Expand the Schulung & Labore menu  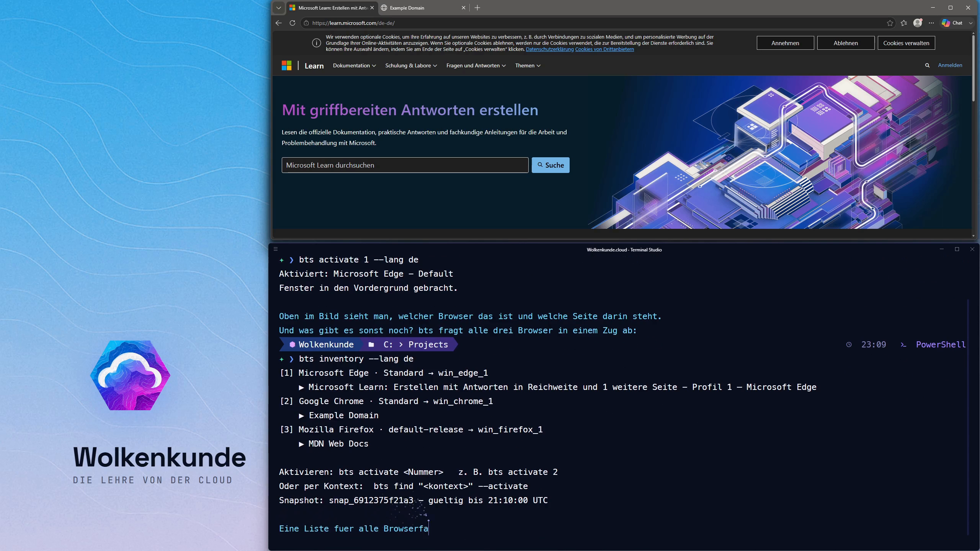coord(411,65)
